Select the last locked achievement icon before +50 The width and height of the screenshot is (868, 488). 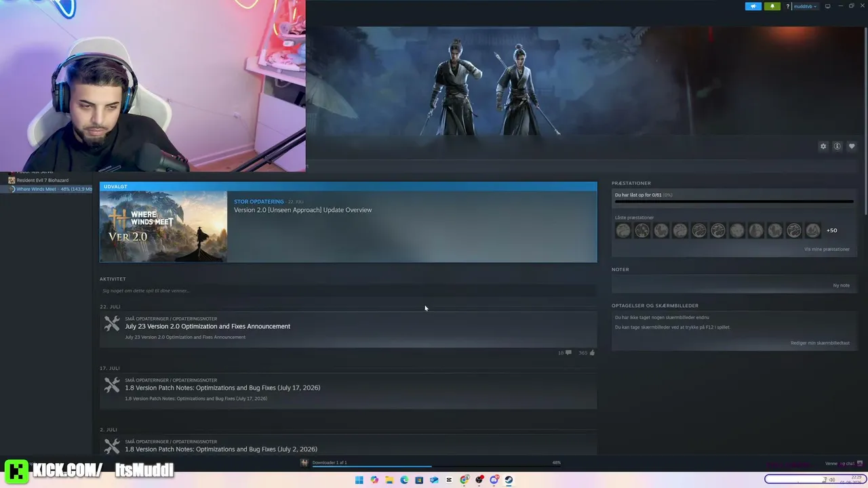[812, 230]
